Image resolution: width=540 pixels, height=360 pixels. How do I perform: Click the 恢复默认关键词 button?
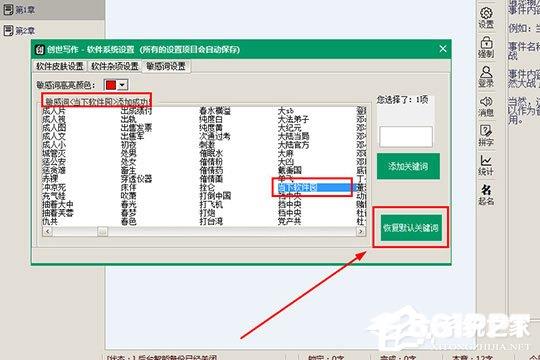coord(411,228)
